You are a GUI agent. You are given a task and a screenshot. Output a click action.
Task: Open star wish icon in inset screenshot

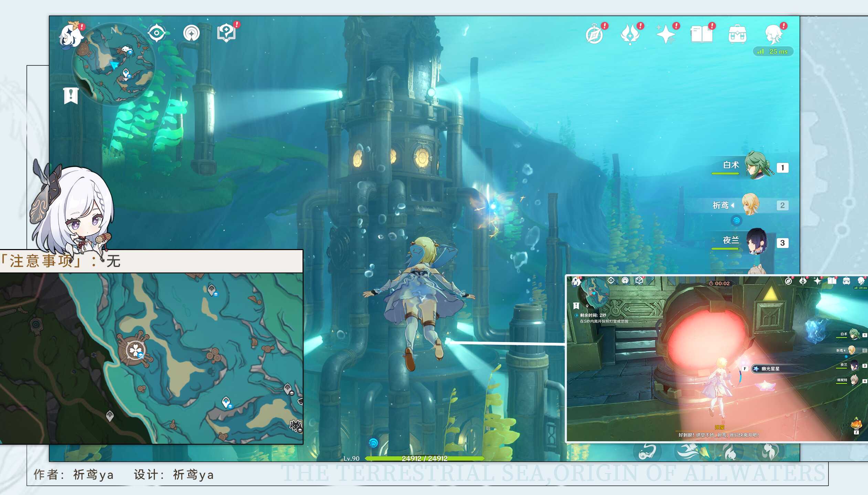[818, 281]
